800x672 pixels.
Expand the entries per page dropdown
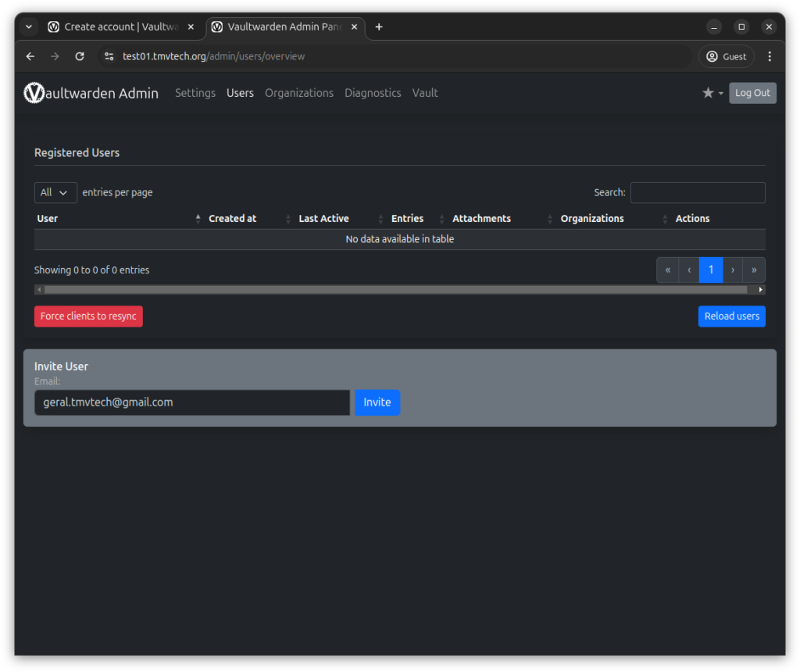coord(55,192)
